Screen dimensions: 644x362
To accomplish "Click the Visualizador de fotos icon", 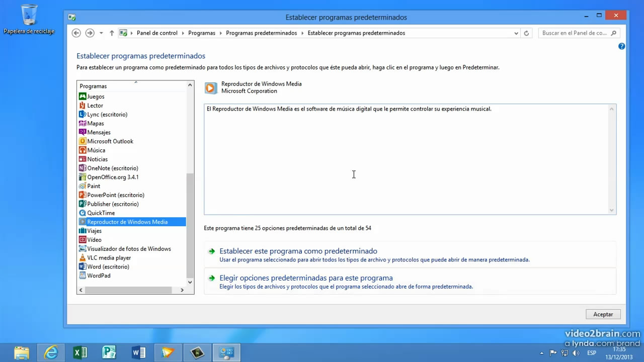I will pos(83,249).
